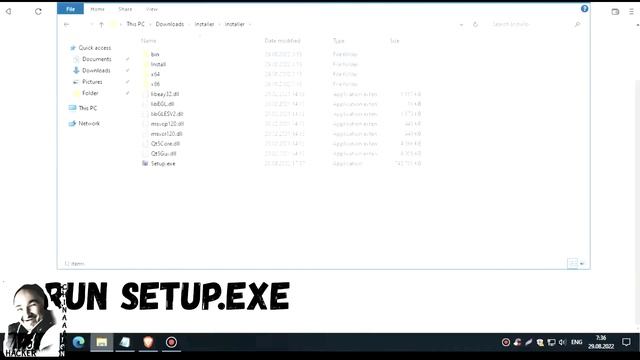Screen dimensions: 640x360
Task: Switch to details view layout icon
Action: click(572, 264)
